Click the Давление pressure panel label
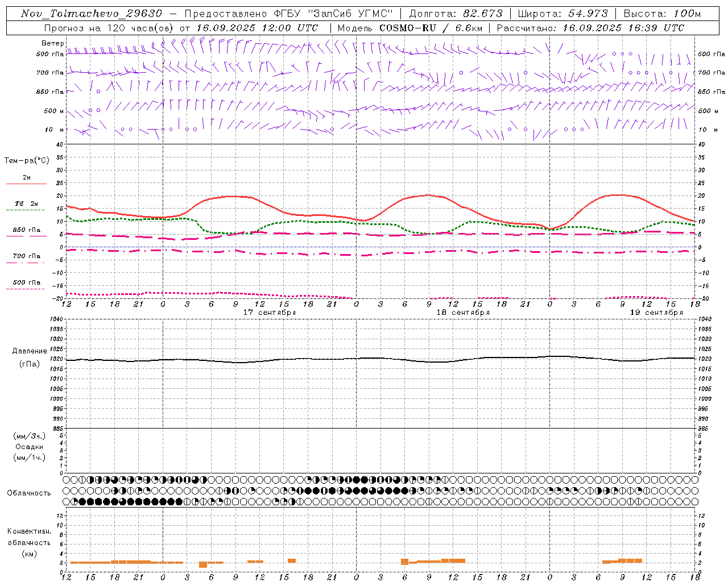Screen dimensions: 728x582 (30, 351)
